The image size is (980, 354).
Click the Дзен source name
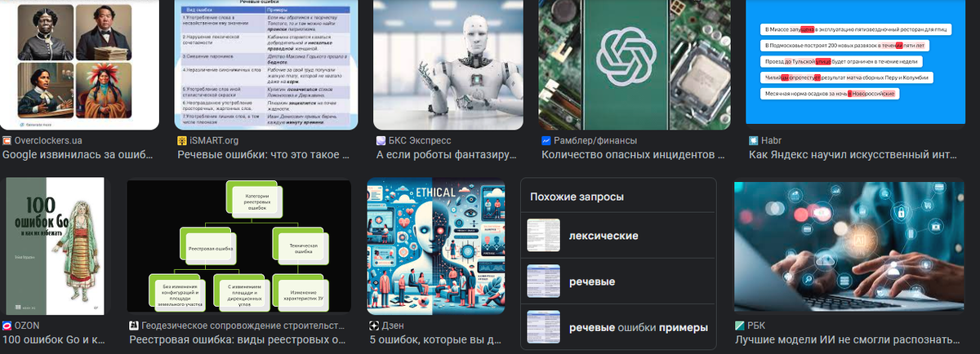pyautogui.click(x=391, y=325)
